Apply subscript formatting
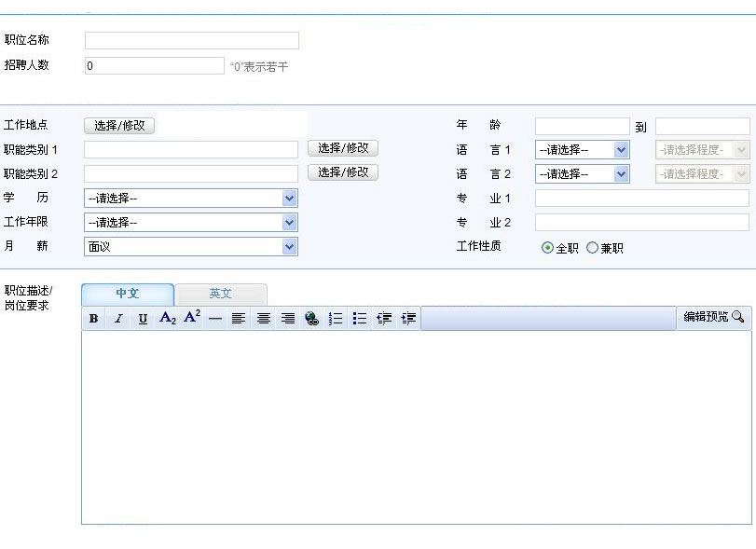The width and height of the screenshot is (756, 549). coord(168,319)
